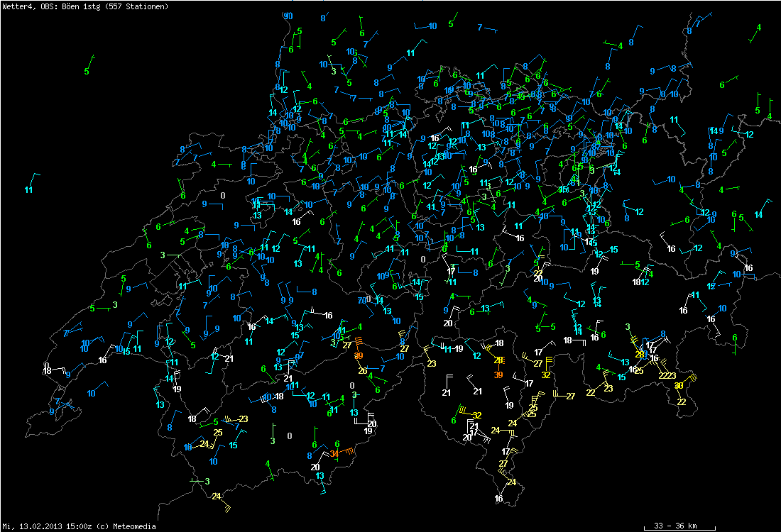Select the cyan 13 station at bottom center

320,476
